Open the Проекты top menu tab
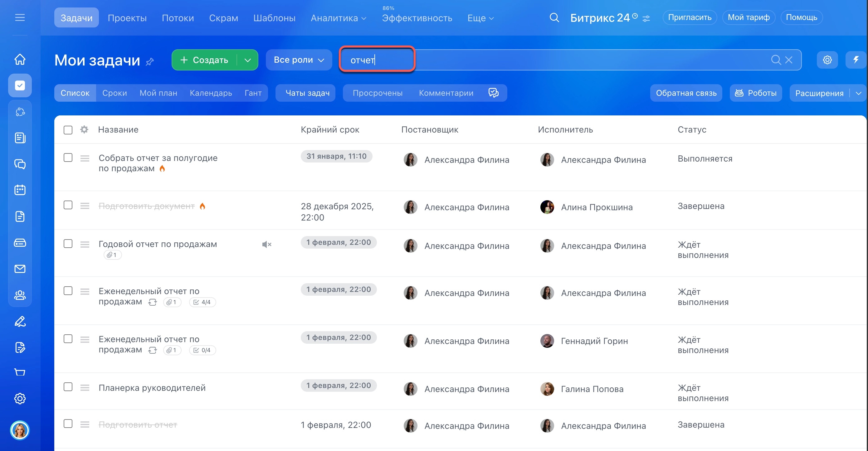This screenshot has width=868, height=451. pos(127,18)
